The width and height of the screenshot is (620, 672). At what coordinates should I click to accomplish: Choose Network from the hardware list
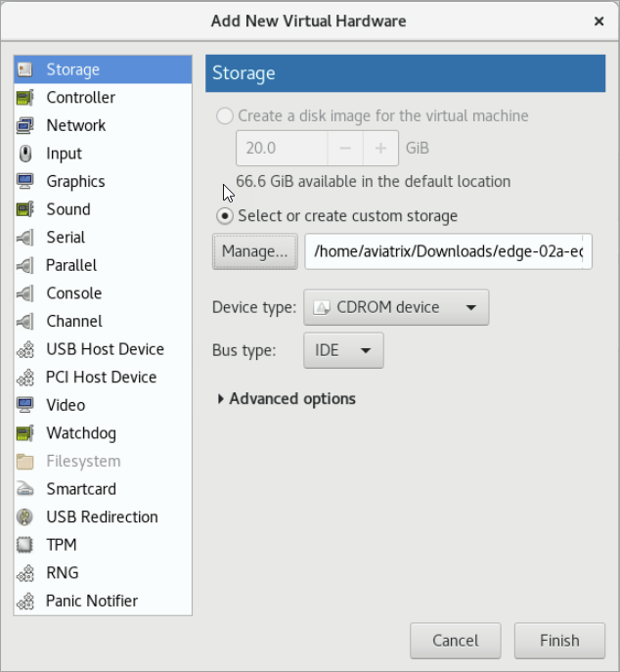(x=103, y=125)
